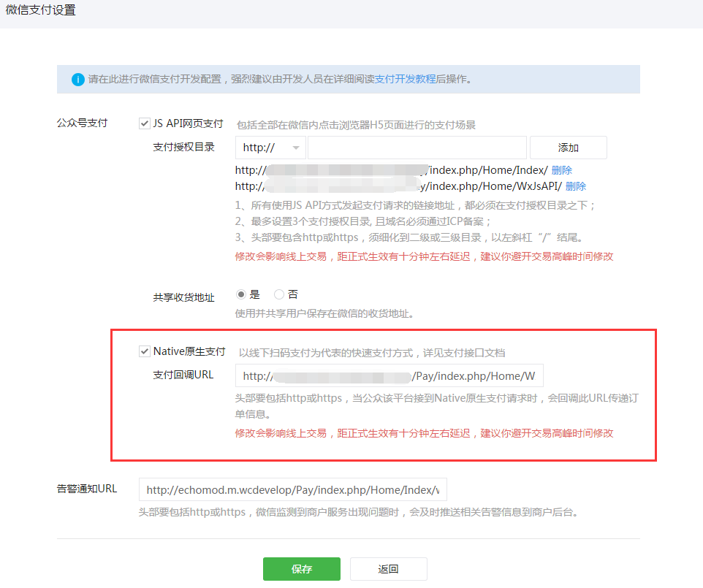This screenshot has width=703, height=588.
Task: Click the 微信支付设置 page title
Action: point(40,11)
